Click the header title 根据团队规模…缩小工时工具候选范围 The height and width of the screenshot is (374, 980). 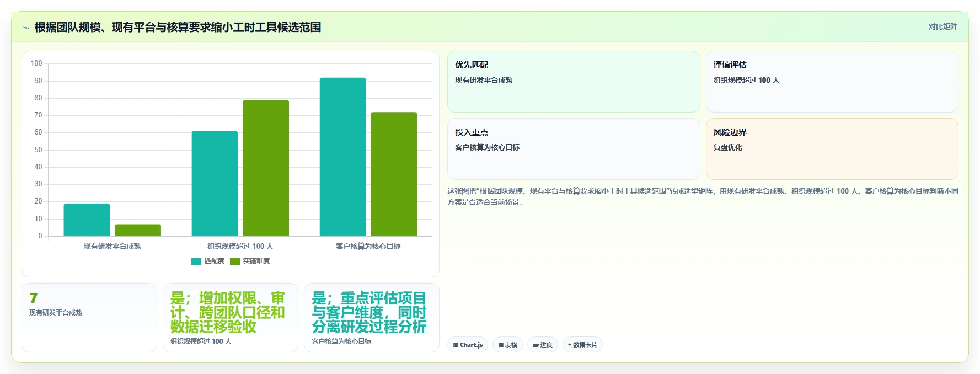178,27
